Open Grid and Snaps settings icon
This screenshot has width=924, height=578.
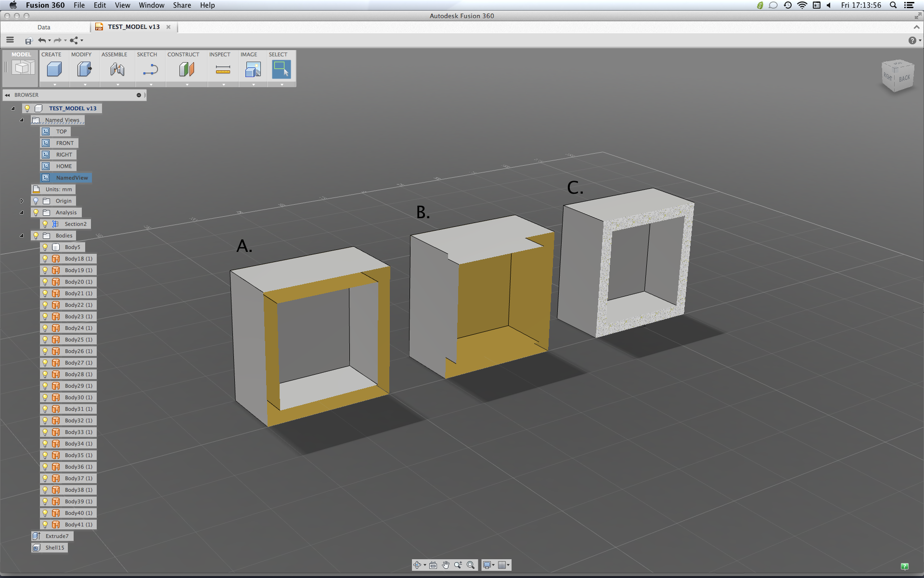pyautogui.click(x=502, y=565)
